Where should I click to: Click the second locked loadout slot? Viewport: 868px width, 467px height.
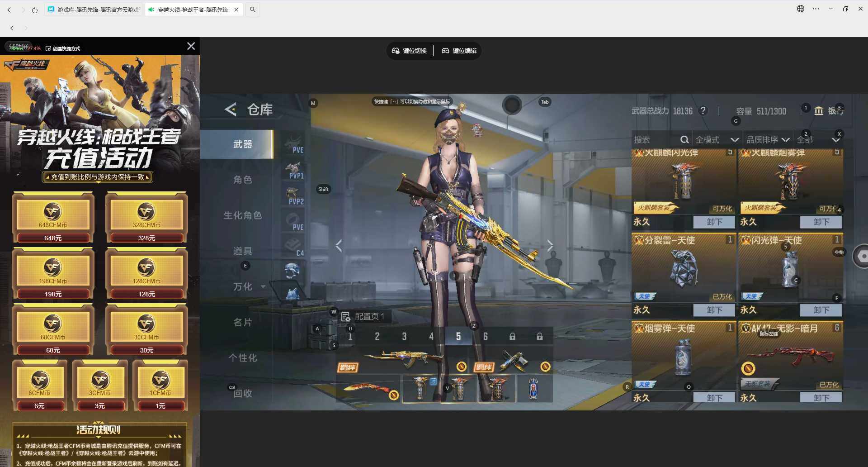pyautogui.click(x=539, y=337)
